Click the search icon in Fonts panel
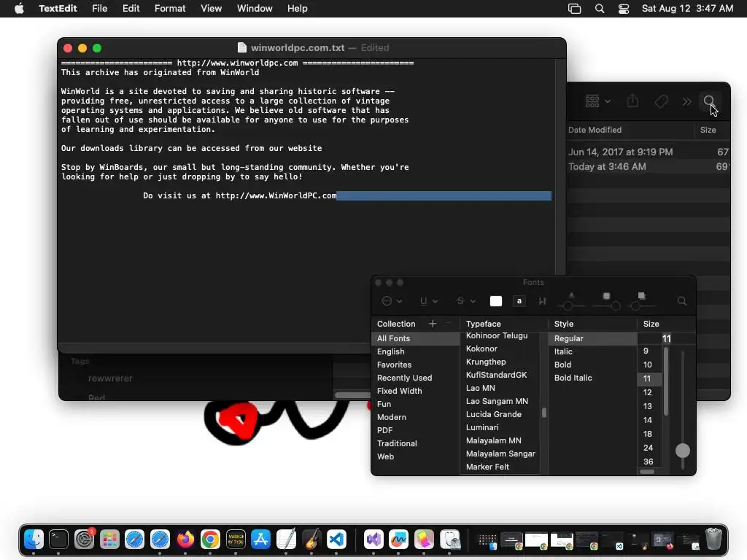Image resolution: width=747 pixels, height=560 pixels. [682, 301]
